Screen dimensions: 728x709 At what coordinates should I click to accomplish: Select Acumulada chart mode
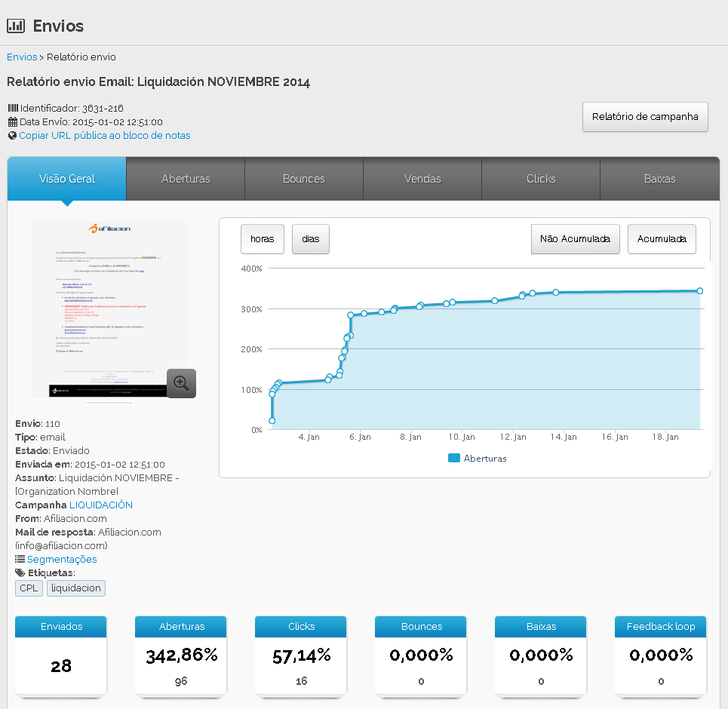662,239
